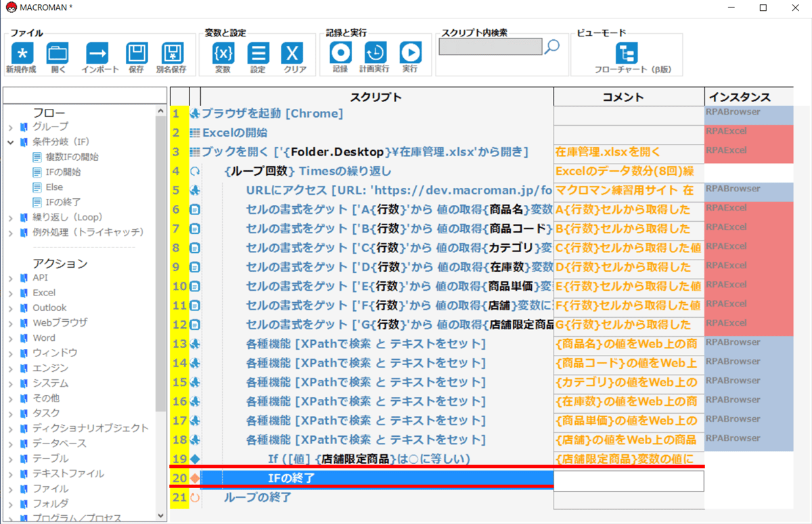812x524 pixels.
Task: Select 複数IFの開始 in the tree
Action: coord(72,157)
